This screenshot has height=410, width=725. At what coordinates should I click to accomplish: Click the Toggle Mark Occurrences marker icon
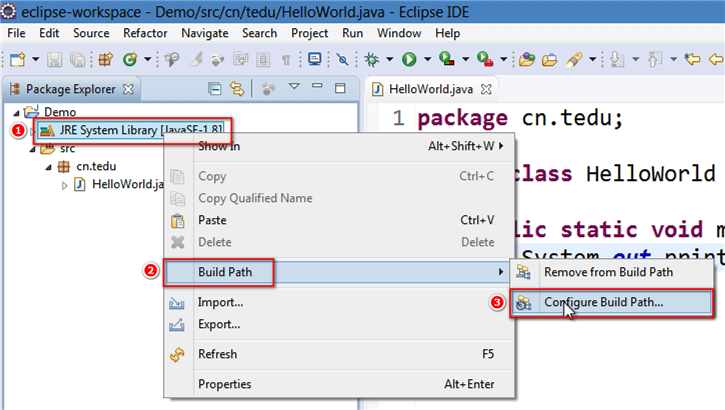(197, 59)
